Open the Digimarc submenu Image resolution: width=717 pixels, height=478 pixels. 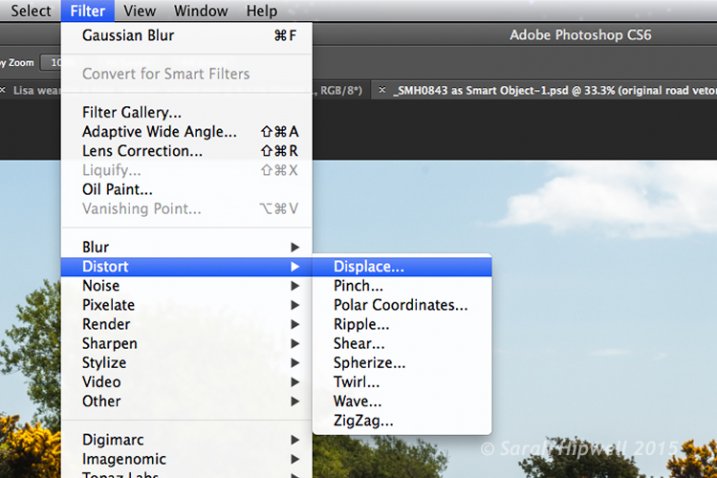tap(112, 439)
